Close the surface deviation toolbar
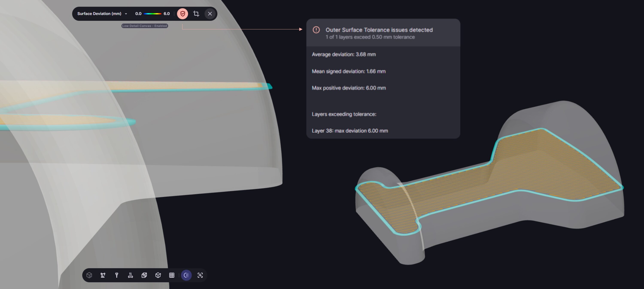Image resolution: width=644 pixels, height=289 pixels. (x=210, y=14)
